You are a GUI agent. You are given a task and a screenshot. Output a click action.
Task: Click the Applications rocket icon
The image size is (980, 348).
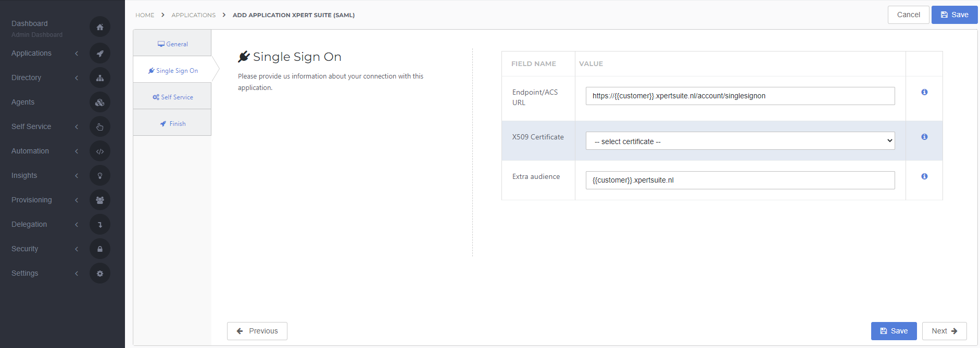[100, 53]
